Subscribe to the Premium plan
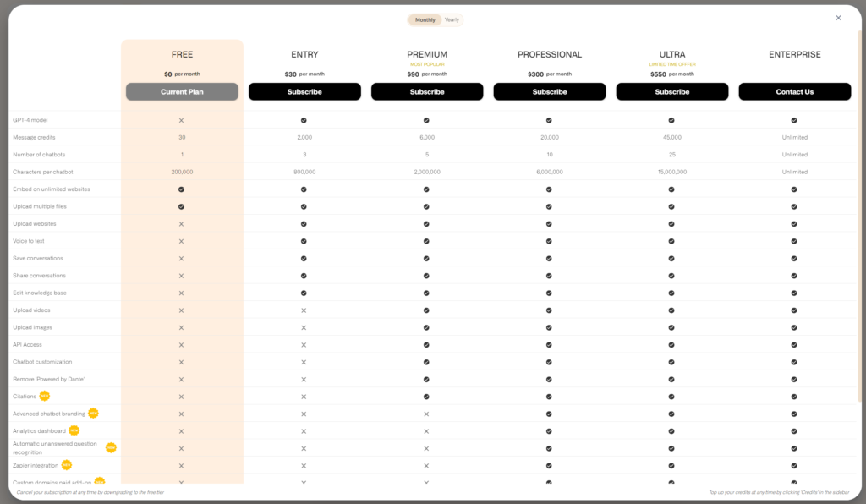Image resolution: width=866 pixels, height=504 pixels. 427,91
